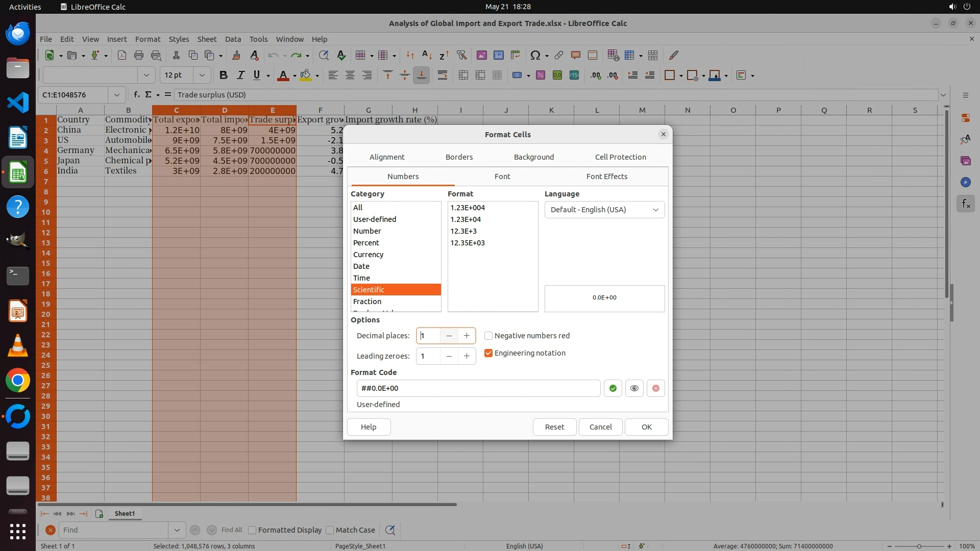Expand the Name Box dropdown arrow
The image size is (980, 551).
coord(116,95)
